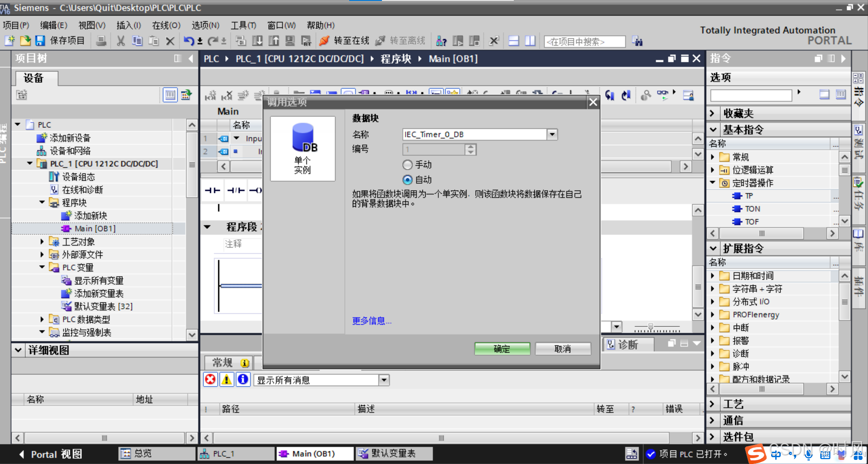The height and width of the screenshot is (464, 868).
Task: Click the upload from device icon
Action: 274,41
